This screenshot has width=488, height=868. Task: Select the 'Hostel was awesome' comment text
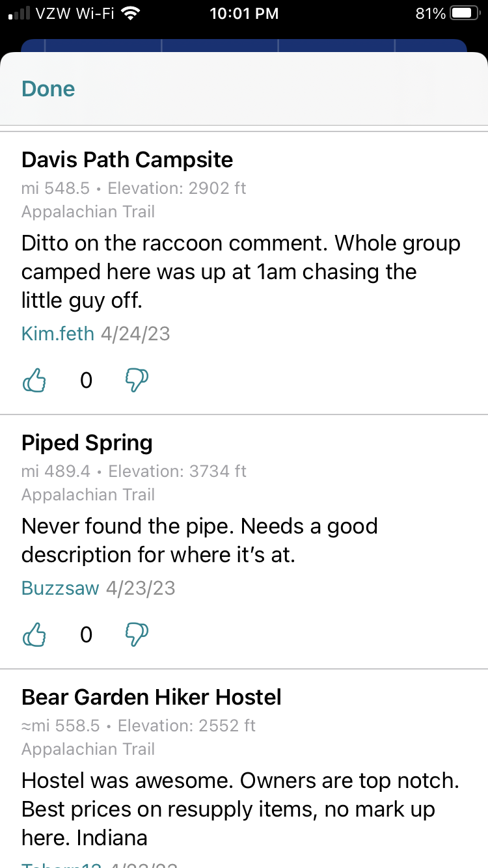[240, 809]
